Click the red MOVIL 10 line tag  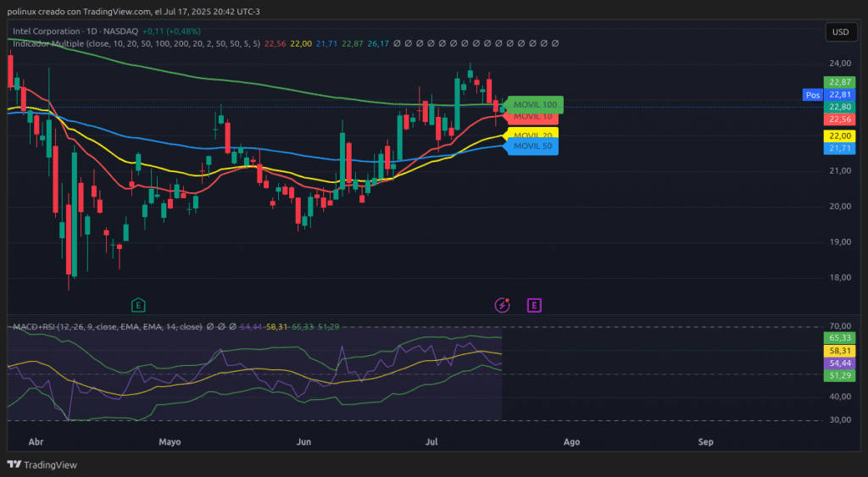click(532, 116)
